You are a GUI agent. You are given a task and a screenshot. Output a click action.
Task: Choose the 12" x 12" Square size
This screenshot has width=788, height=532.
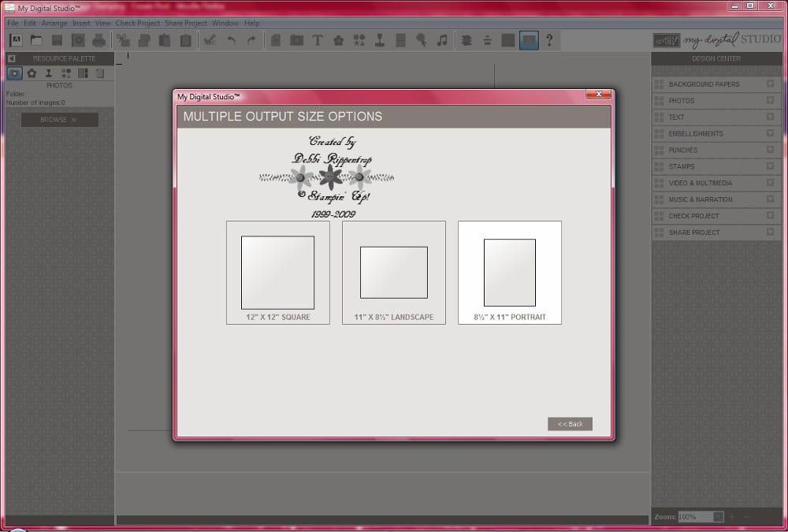tap(278, 273)
